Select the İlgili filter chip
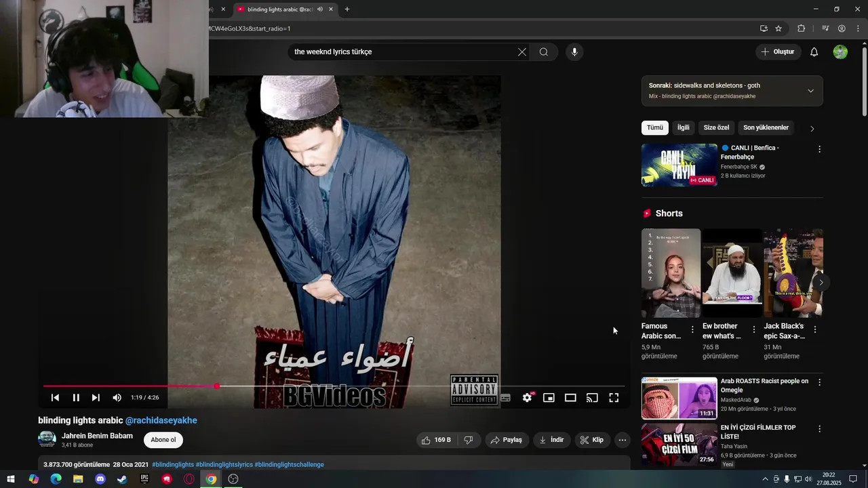Viewport: 868px width, 488px height. (684, 127)
